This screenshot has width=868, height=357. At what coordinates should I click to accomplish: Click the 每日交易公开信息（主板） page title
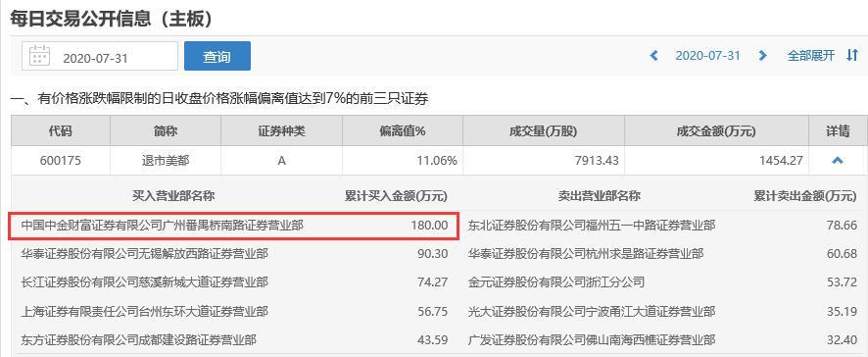point(112,19)
